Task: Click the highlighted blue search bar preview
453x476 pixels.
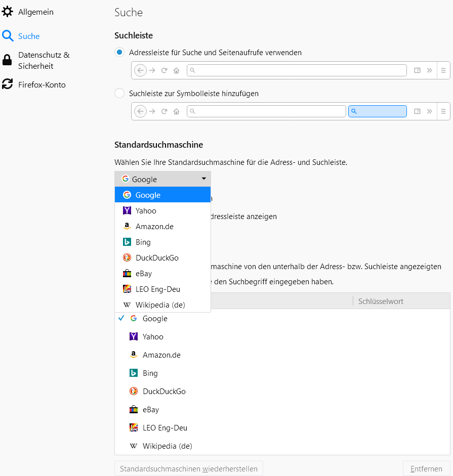Action: (378, 111)
